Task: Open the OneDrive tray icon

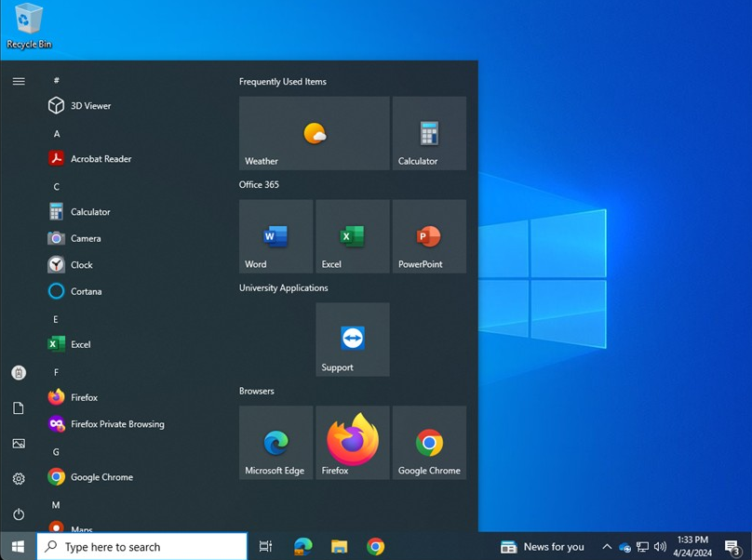Action: tap(624, 547)
